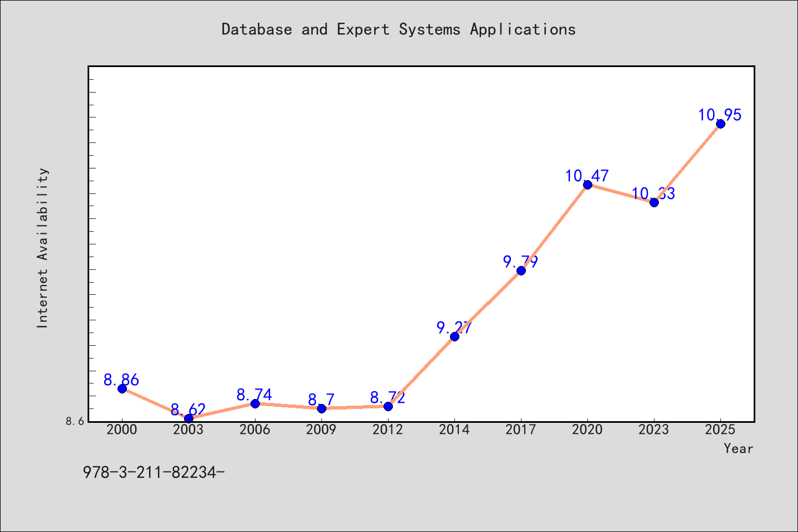Click the value label "10.95" above the last point
The width and height of the screenshot is (798, 532).
coord(720,115)
